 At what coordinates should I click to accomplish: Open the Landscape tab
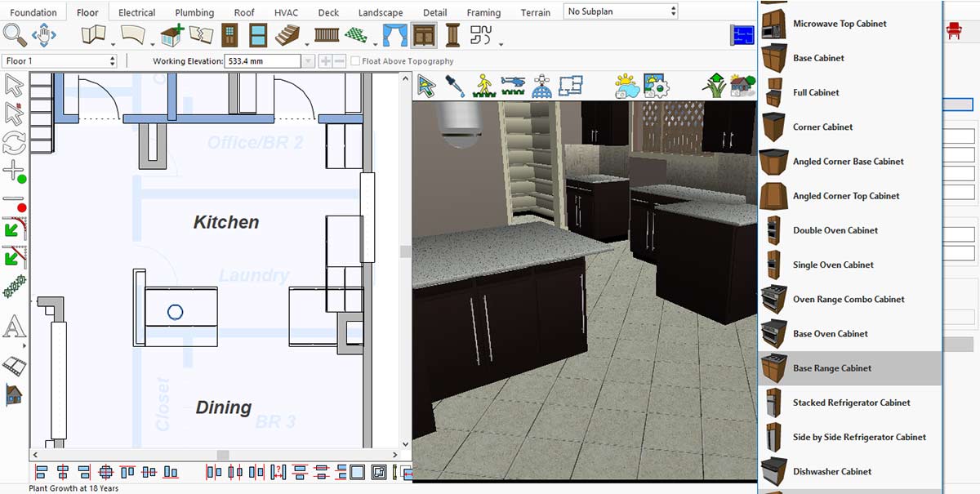[x=381, y=12]
